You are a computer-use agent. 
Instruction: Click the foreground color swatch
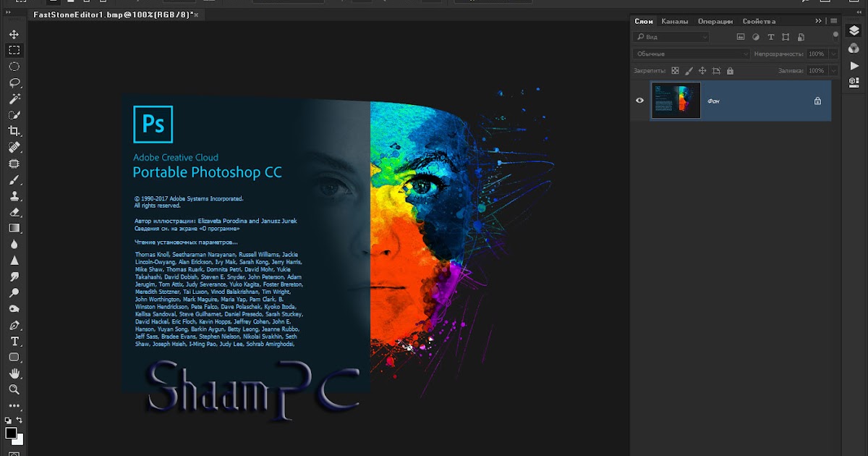[11, 433]
